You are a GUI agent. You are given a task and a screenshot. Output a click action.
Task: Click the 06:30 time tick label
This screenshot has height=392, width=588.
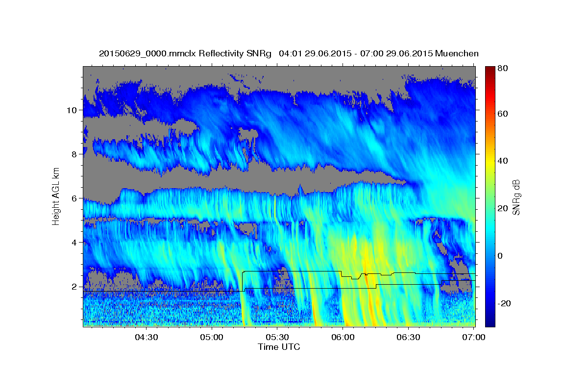409,337
